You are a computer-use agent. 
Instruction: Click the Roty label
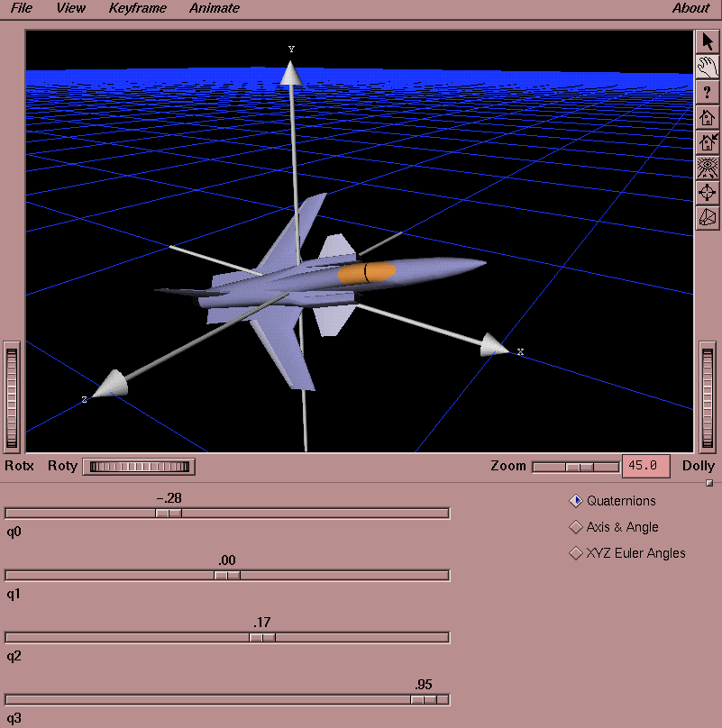coord(62,466)
